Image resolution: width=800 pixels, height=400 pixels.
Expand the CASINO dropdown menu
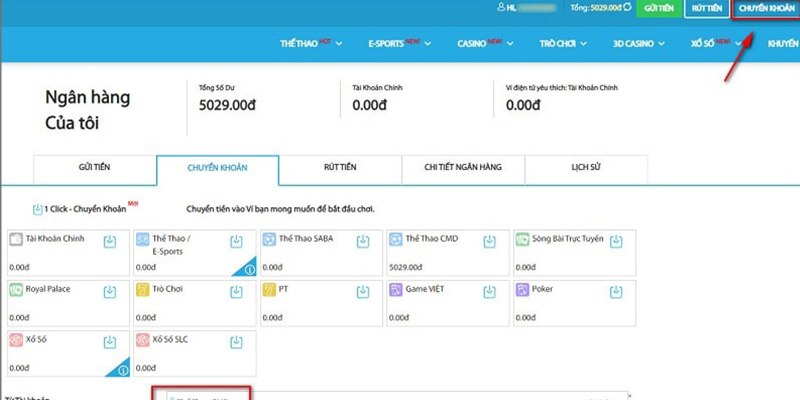point(485,44)
